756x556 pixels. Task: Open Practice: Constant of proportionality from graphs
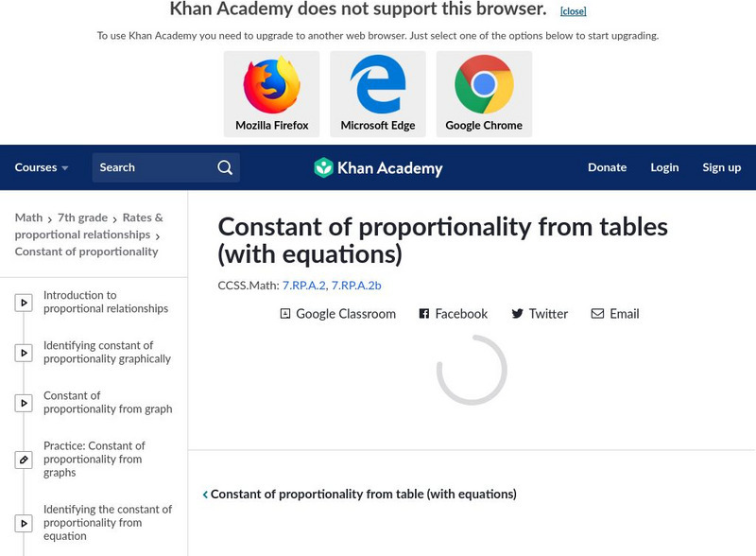[x=94, y=459]
